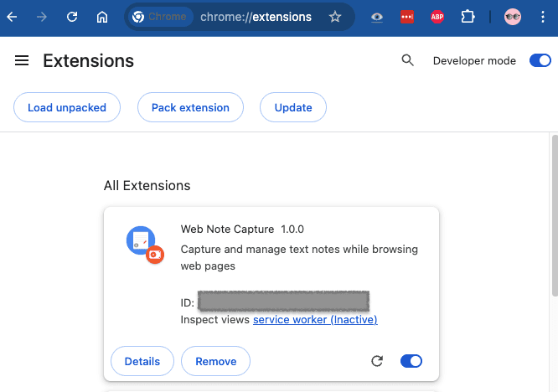Disable the Web Note Capture extension toggle

click(411, 361)
